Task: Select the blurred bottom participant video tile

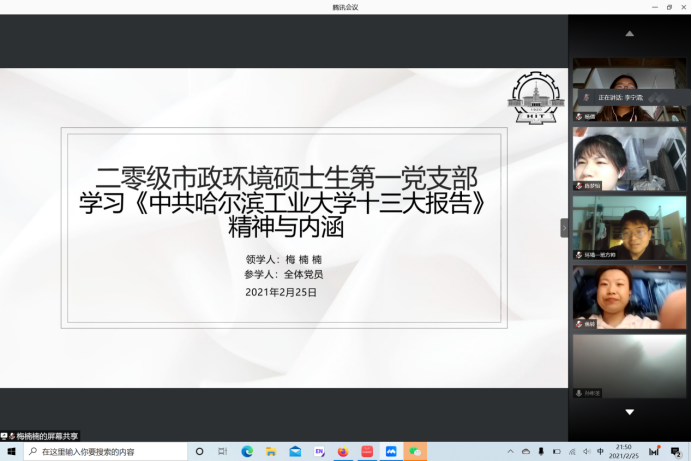Action: click(x=629, y=365)
